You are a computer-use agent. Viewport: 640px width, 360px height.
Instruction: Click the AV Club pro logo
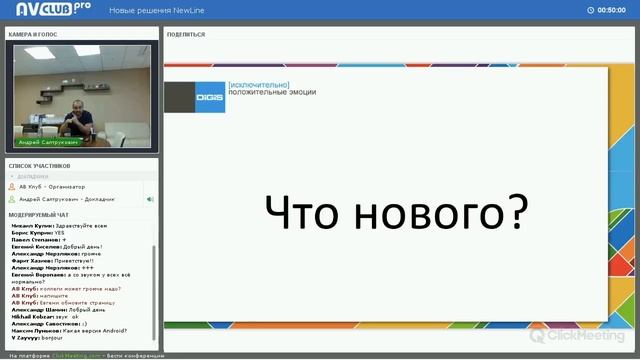53,9
